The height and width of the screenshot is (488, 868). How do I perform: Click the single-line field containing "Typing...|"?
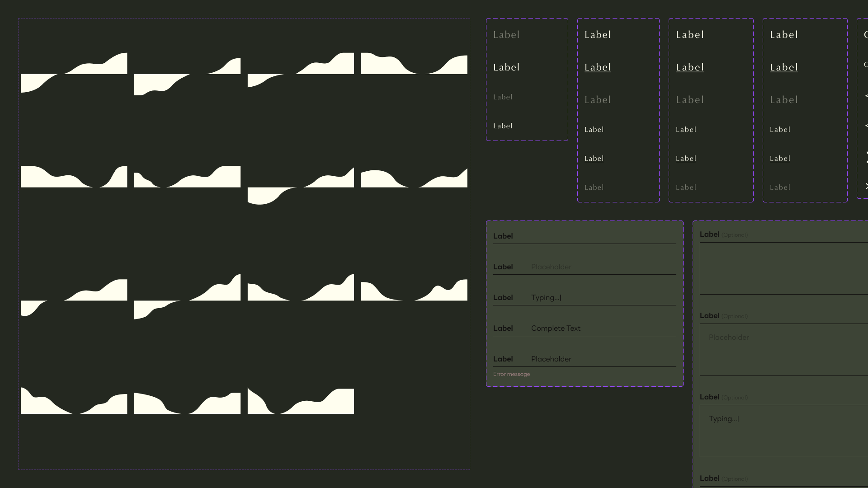(585, 297)
